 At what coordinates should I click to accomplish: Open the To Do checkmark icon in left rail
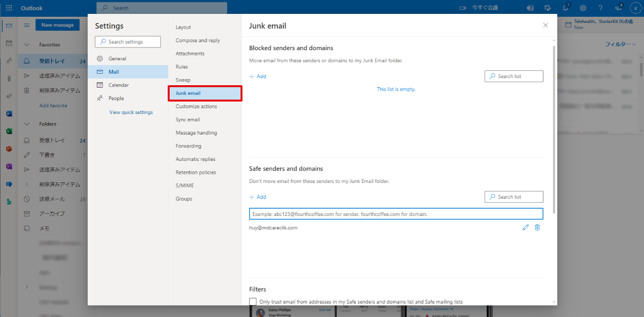pos(9,96)
